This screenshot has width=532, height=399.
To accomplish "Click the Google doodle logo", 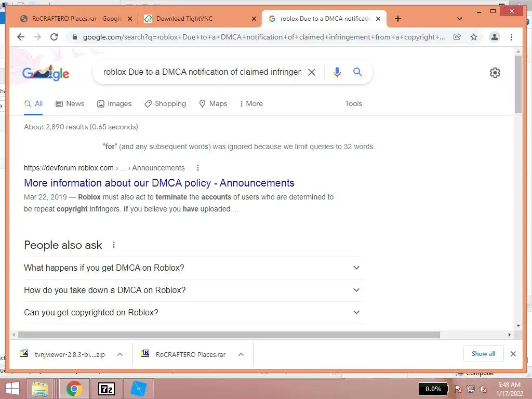I will click(46, 73).
